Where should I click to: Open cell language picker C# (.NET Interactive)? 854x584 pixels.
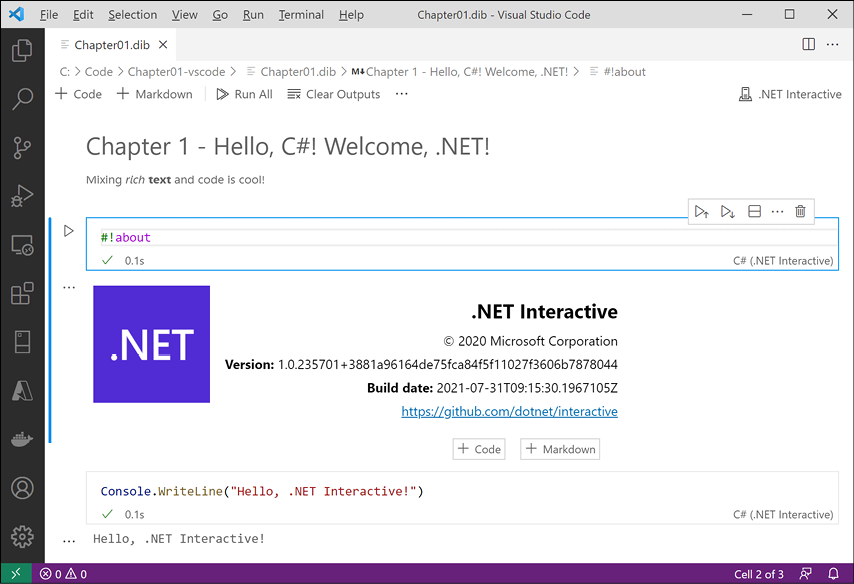tap(782, 261)
